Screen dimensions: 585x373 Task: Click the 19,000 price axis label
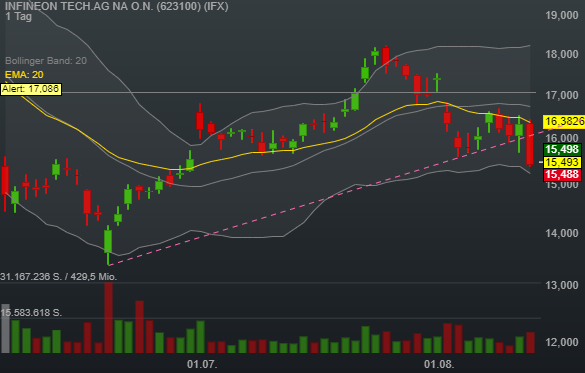[x=562, y=15]
